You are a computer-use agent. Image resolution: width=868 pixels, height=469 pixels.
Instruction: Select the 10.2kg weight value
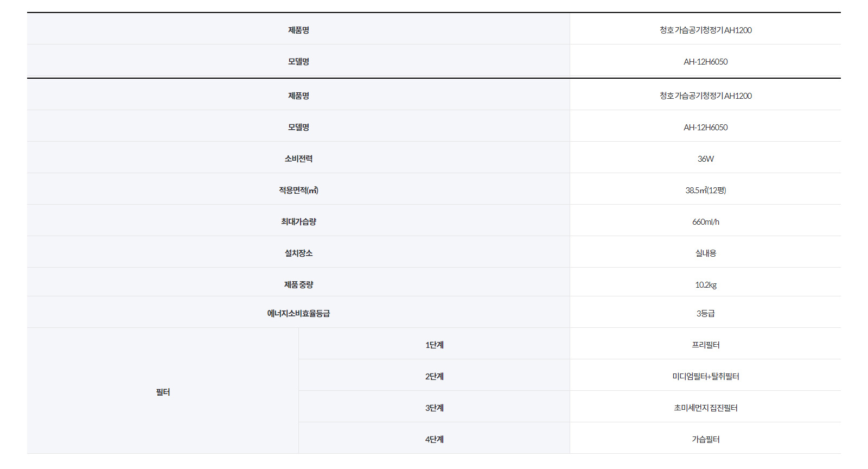pos(705,284)
